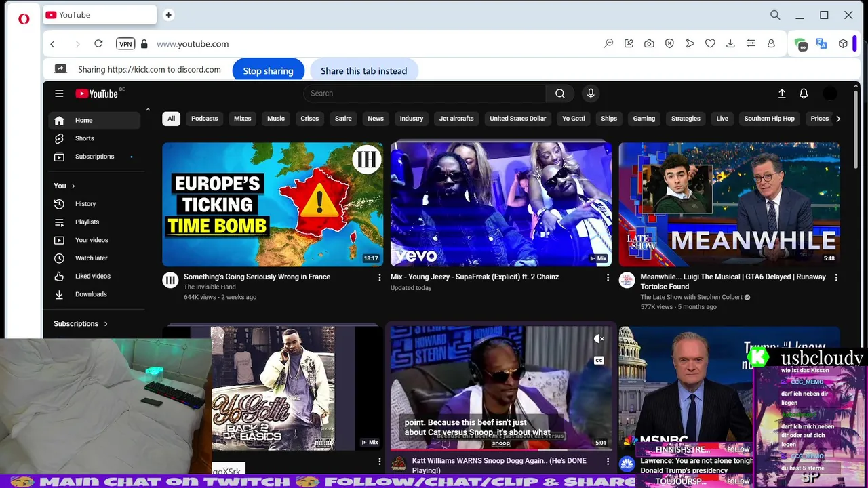868x488 pixels.
Task: Open Europe's Ticking Time Bomb thumbnail
Action: [273, 204]
